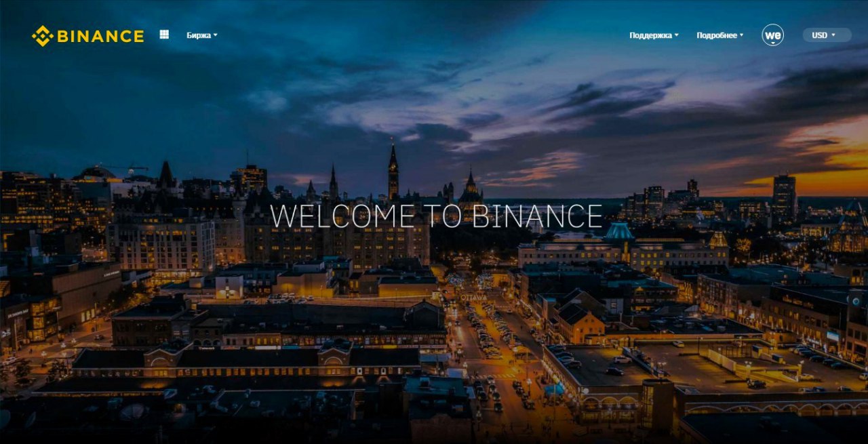This screenshot has width=868, height=444.
Task: Click the Binance logo
Action: click(x=87, y=36)
